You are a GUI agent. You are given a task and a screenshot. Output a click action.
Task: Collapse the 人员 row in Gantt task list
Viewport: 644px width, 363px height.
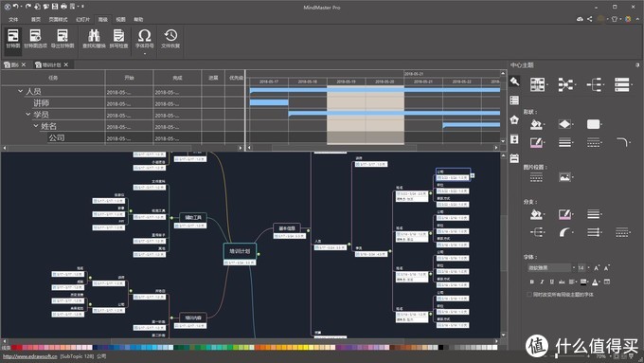pyautogui.click(x=20, y=91)
